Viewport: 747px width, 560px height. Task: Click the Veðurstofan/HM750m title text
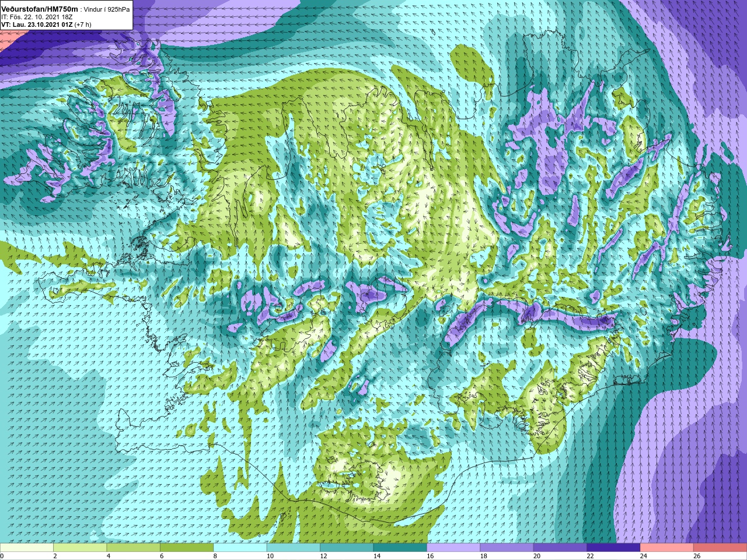[x=40, y=8]
